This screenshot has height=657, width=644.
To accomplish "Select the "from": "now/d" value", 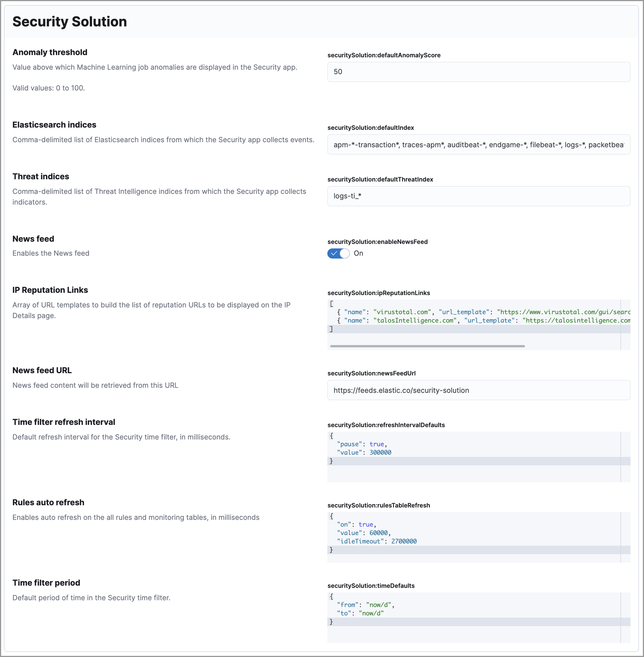I will click(x=379, y=604).
